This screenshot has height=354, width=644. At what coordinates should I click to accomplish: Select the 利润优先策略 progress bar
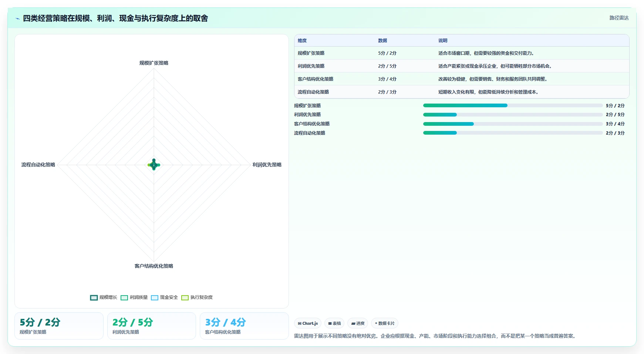click(x=513, y=115)
